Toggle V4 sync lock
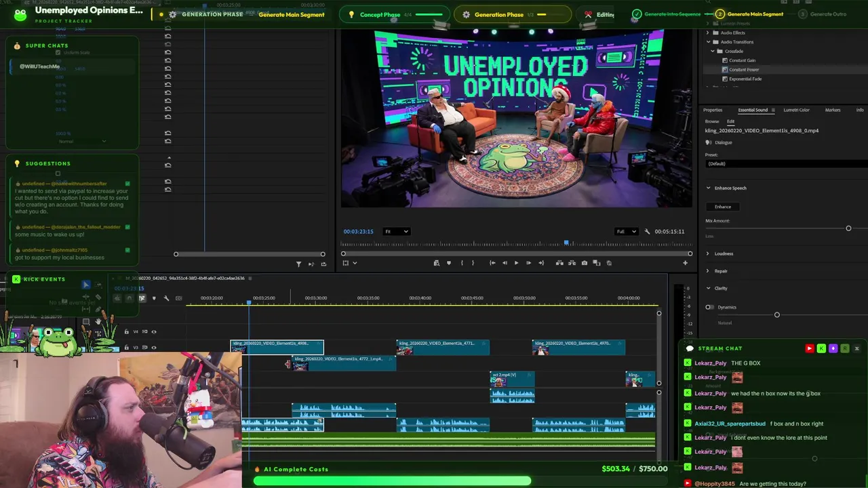This screenshot has width=868, height=488. coord(145,331)
